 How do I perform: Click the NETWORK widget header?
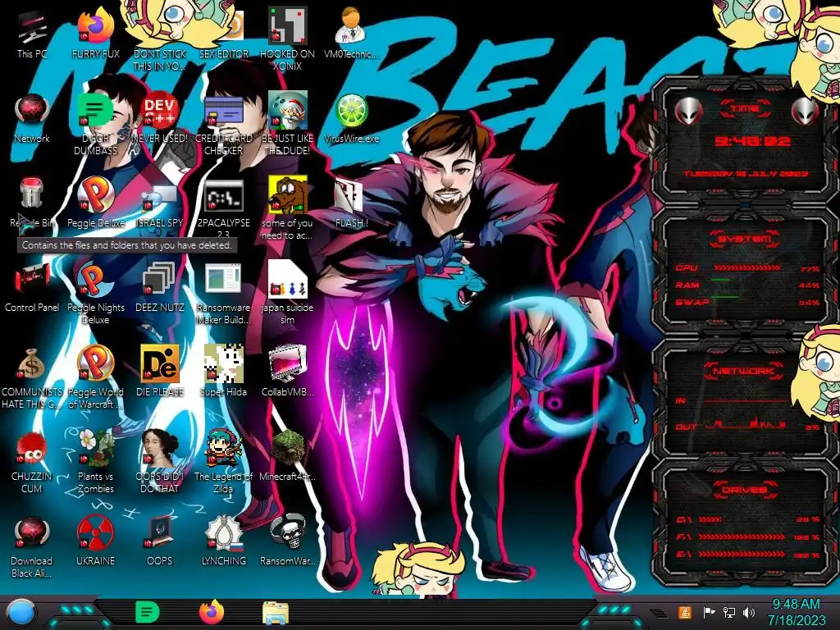(744, 370)
